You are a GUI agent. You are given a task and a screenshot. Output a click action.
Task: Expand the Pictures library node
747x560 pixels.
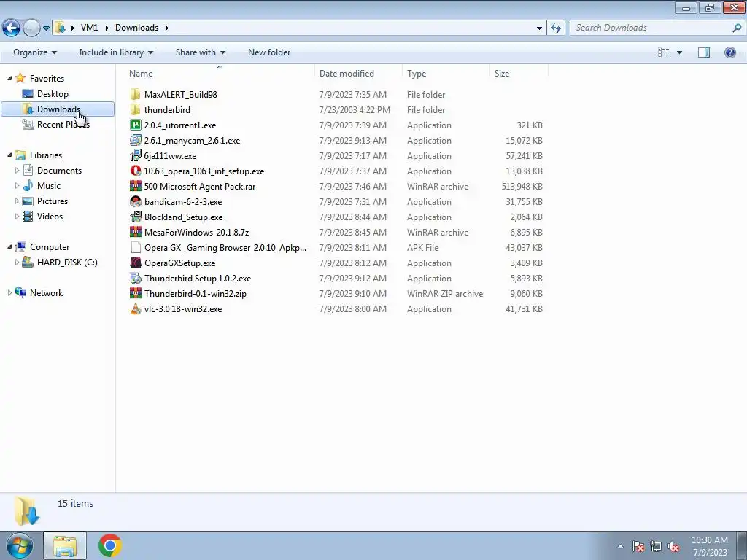point(18,201)
